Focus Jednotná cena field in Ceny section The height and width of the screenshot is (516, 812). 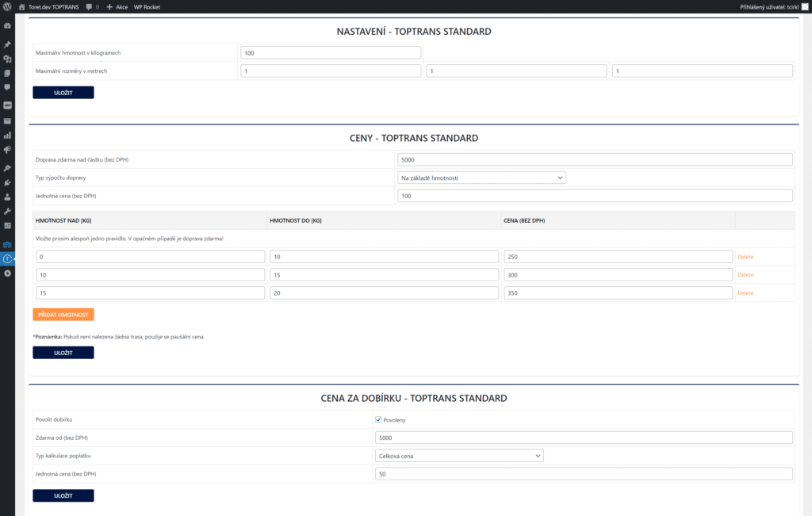pos(595,196)
